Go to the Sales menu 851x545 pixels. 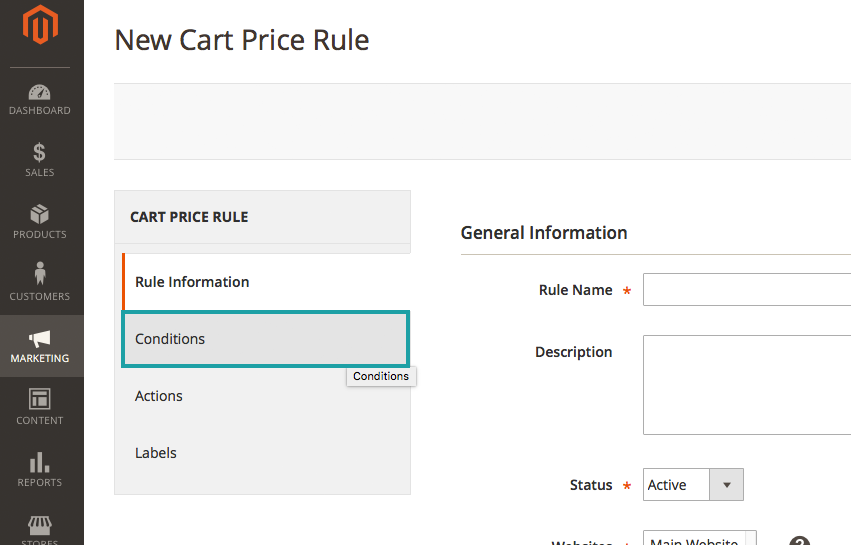(x=40, y=160)
